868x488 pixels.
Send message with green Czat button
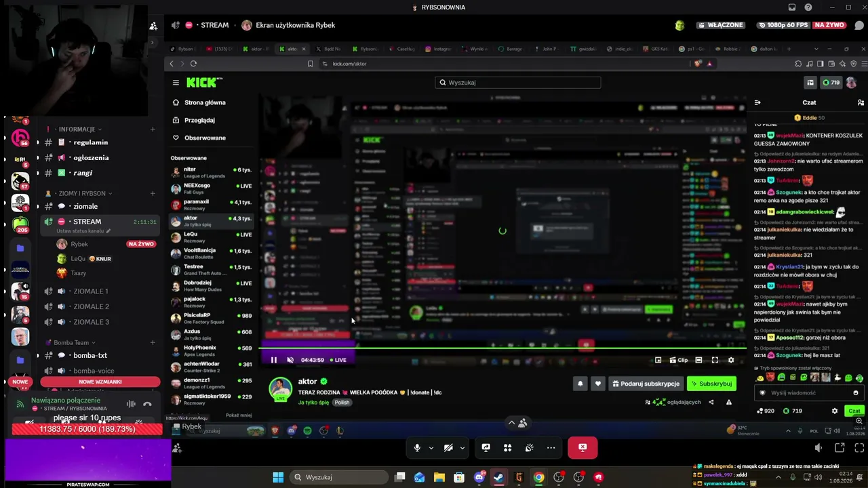click(x=854, y=411)
